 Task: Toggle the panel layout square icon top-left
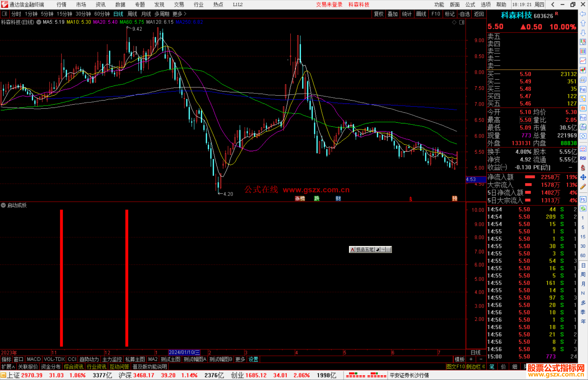point(4,14)
